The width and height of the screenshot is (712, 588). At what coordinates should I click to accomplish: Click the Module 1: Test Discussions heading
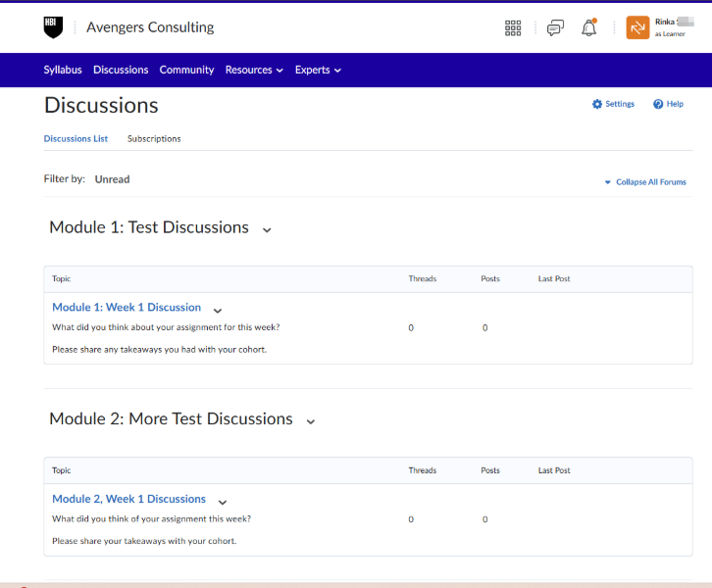coord(149,227)
